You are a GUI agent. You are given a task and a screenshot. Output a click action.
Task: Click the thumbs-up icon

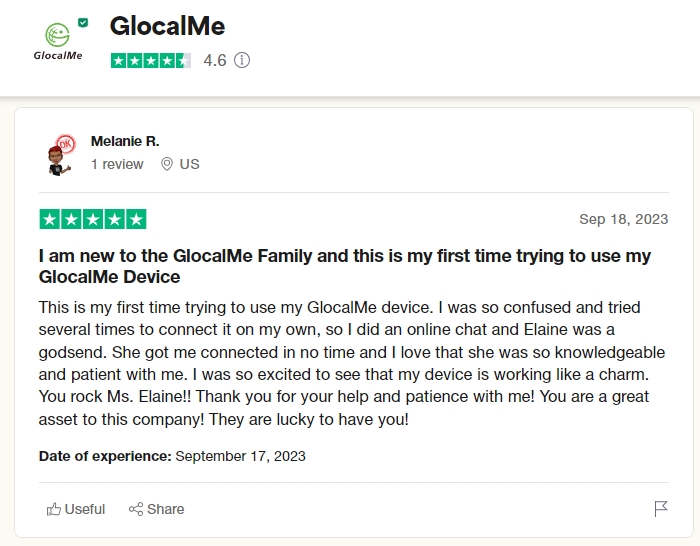(x=54, y=509)
